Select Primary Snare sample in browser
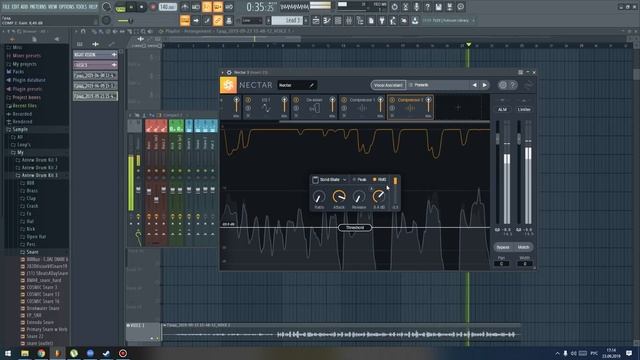This screenshot has width=640, height=360. [x=47, y=329]
